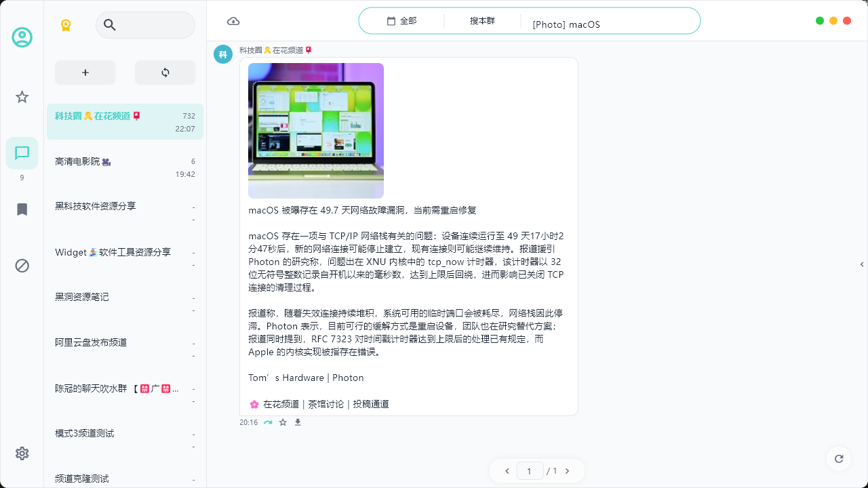Click the yellow window control dot
868x488 pixels.
[833, 21]
